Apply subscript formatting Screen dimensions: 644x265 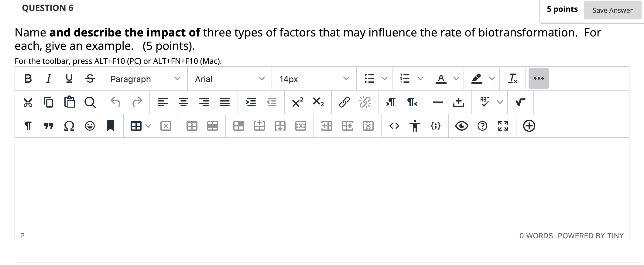click(318, 102)
